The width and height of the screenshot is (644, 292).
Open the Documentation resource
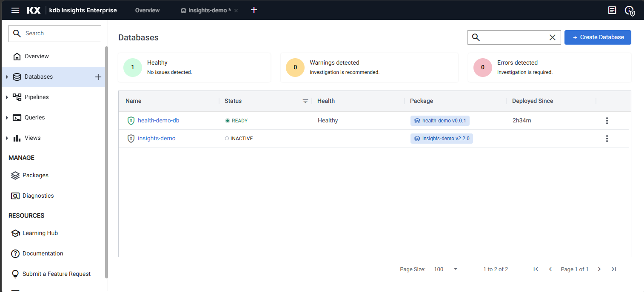click(x=43, y=253)
